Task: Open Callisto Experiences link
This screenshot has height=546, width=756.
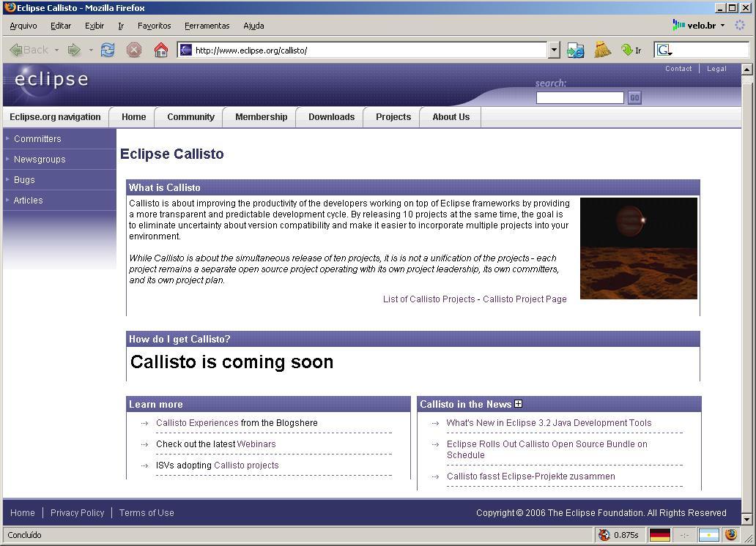Action: pos(197,422)
